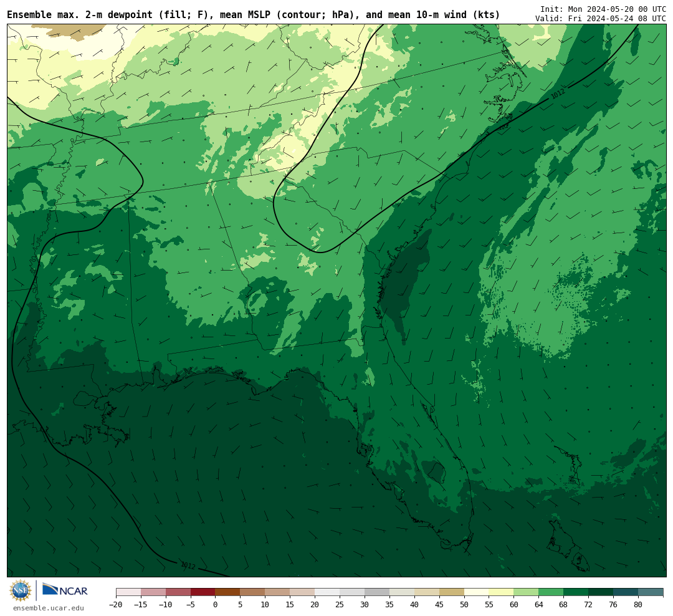673x616 pixels.
Task: Click the NCAR logo
Action: coord(65,590)
